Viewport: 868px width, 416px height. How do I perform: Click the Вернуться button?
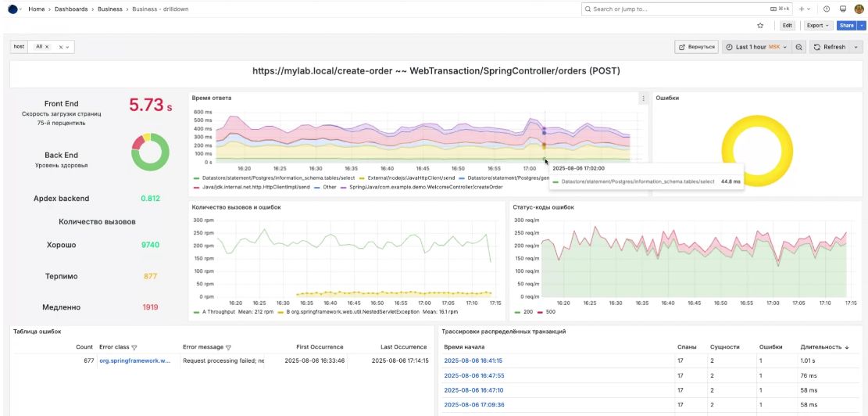point(697,47)
